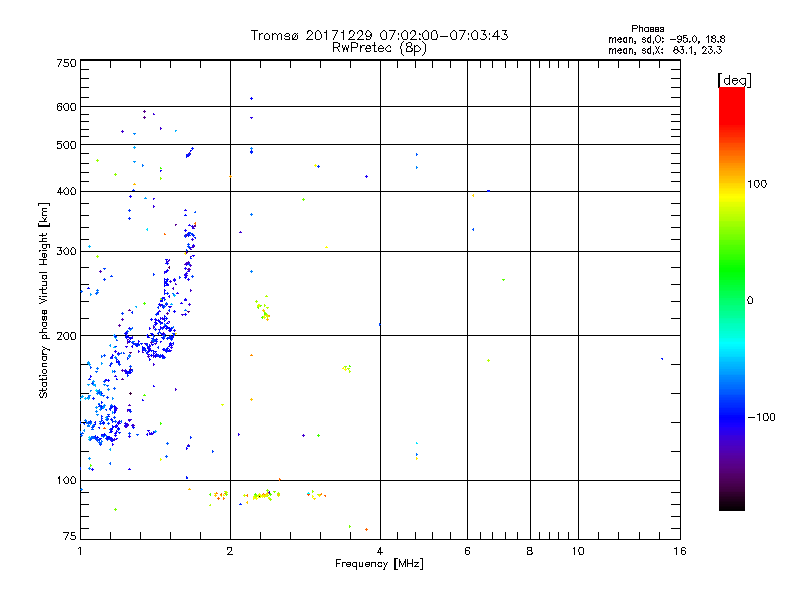This screenshot has width=800, height=600.
Task: Click the y-axis tick label '200'
Action: (x=66, y=336)
